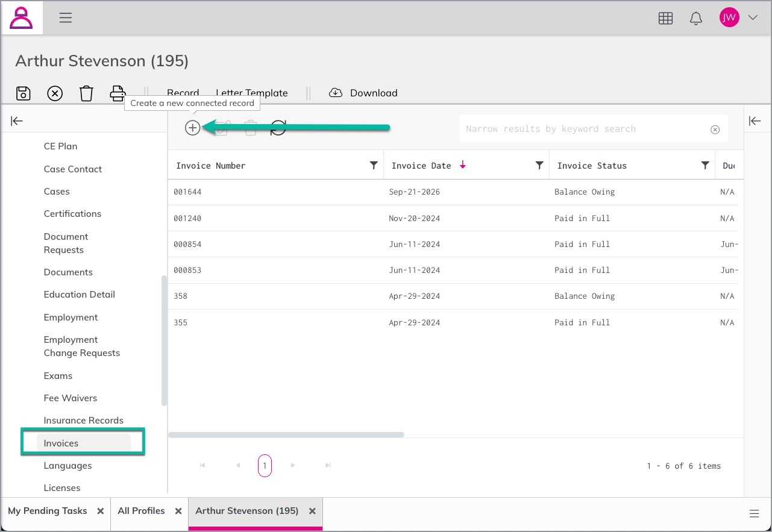Save the record with the disk icon

(23, 93)
